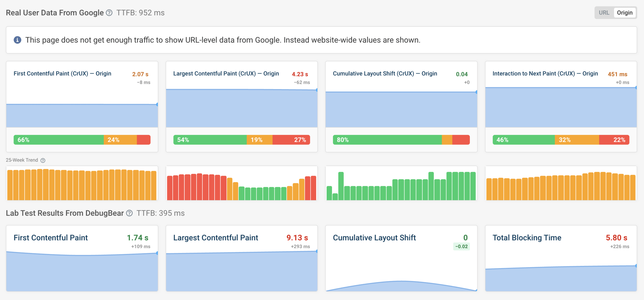Open lab Largest Contentful Paint 9.13 s card

pyautogui.click(x=216, y=238)
